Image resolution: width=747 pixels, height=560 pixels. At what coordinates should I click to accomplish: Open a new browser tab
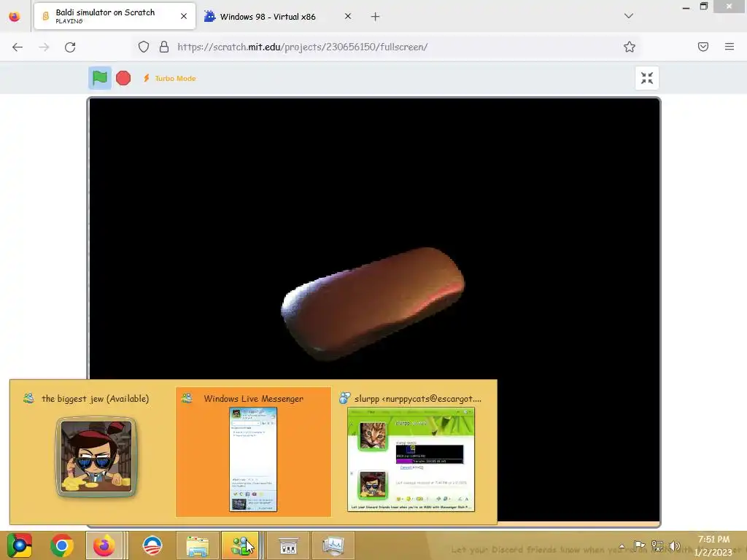pos(376,17)
